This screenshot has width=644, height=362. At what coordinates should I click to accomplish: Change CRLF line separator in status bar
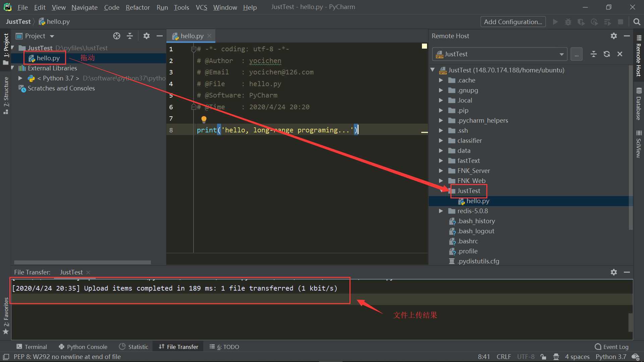(x=503, y=357)
